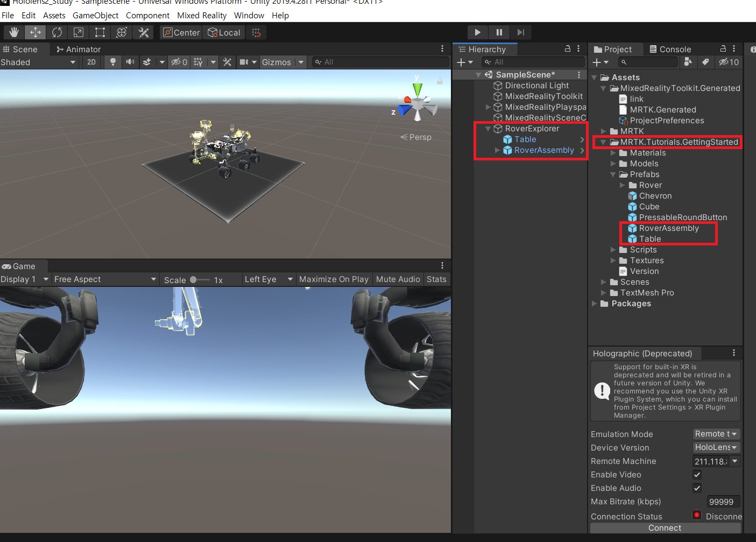Toggle Maximize On Play
756x542 pixels.
334,279
